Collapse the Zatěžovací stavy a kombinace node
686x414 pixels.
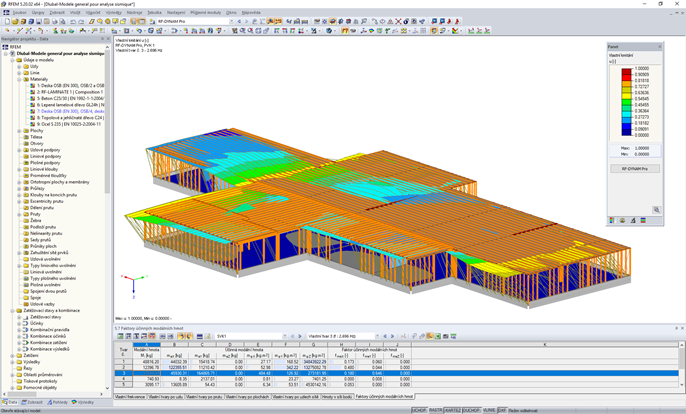point(13,310)
